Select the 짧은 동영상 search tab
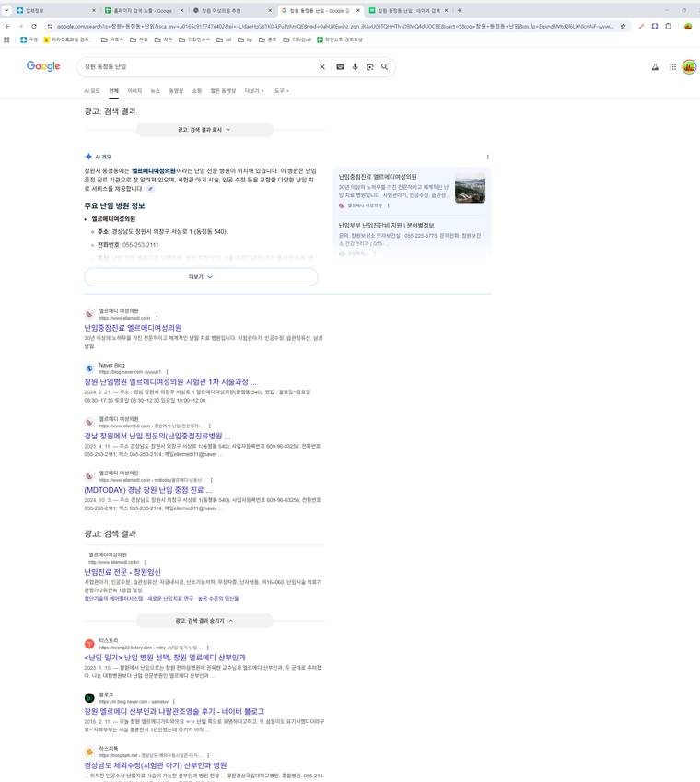Screen dimensions: 700x782 point(223,91)
